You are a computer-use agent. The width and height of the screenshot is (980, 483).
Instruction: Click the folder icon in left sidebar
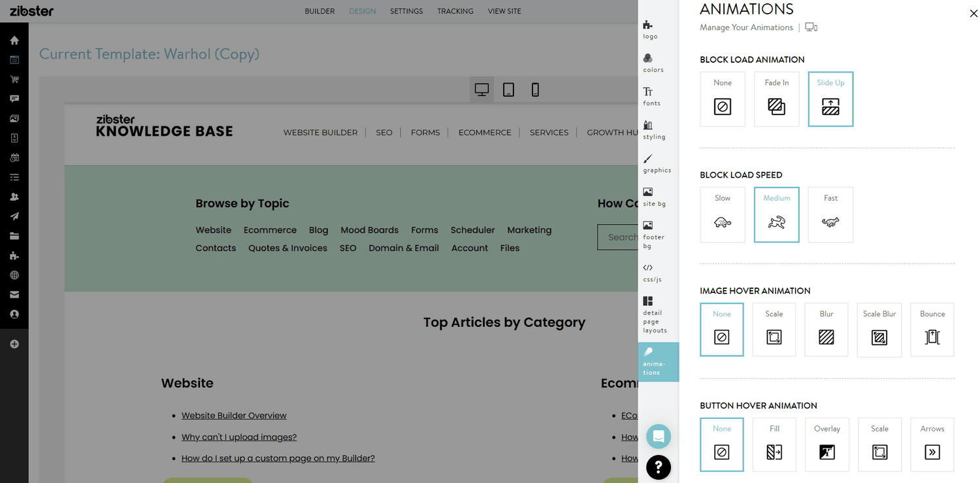tap(14, 236)
